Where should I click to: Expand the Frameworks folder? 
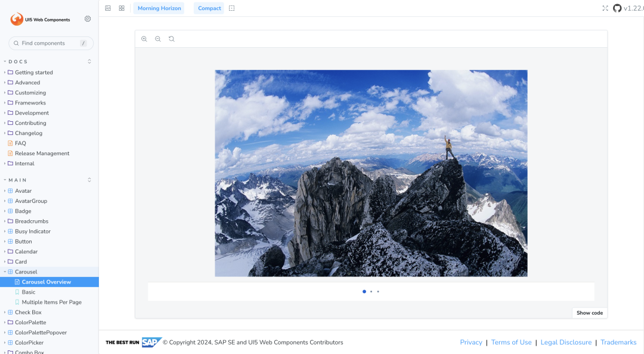tap(30, 103)
